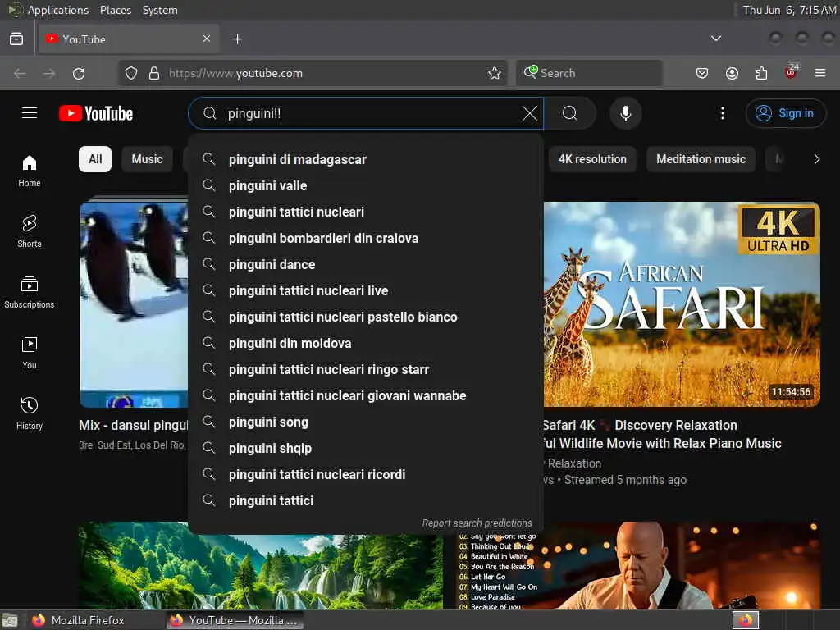Choose suggestion pinguini tattici nucleari
Image resolution: width=840 pixels, height=630 pixels.
366,212
